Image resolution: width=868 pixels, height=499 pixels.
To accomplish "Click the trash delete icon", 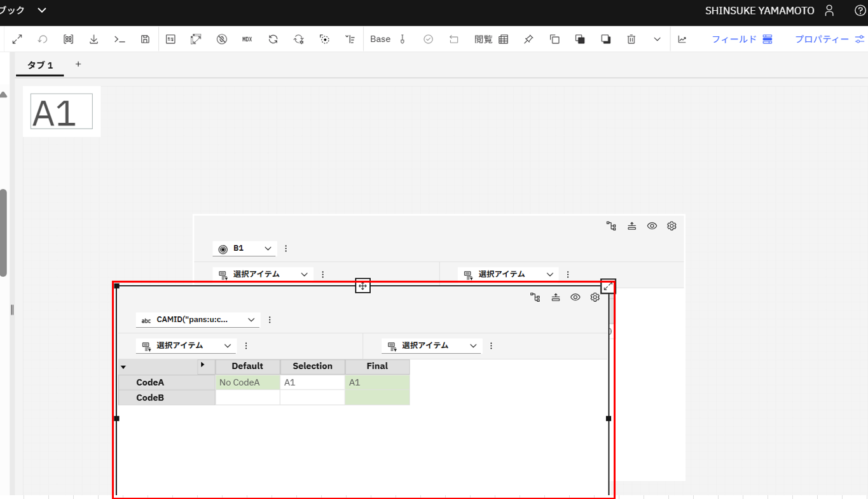I will (631, 39).
